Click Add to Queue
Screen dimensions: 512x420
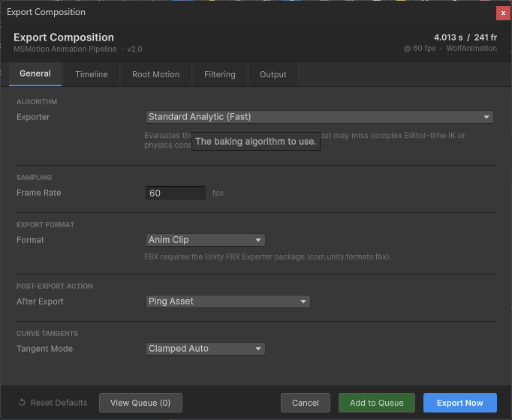[377, 403]
